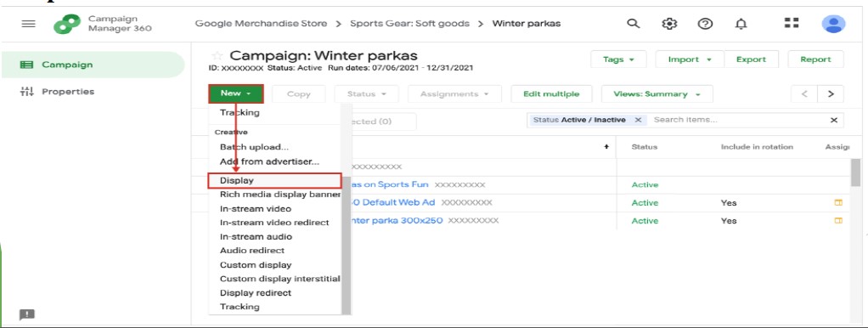The height and width of the screenshot is (328, 868).
Task: Open settings gear icon
Action: point(669,23)
